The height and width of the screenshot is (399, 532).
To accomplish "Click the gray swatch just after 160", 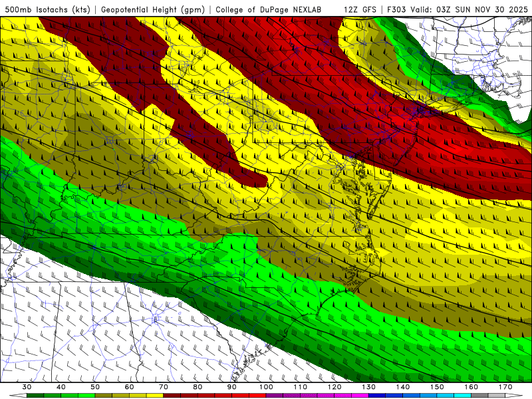I will (479, 396).
